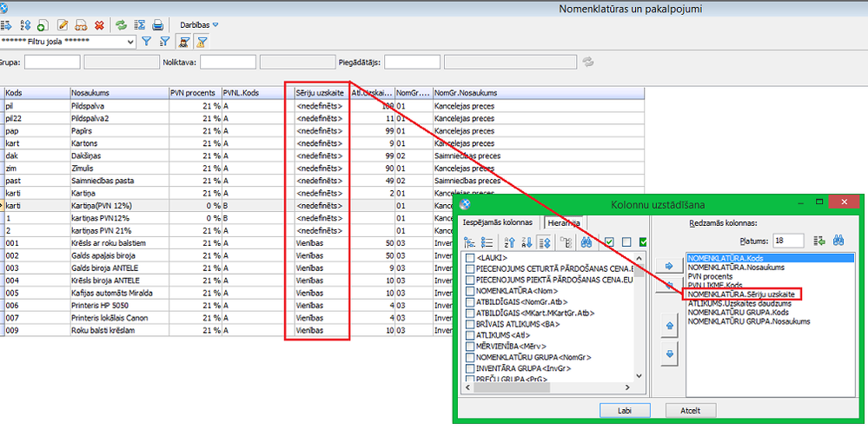Tick the <LAUKI> checkbox

(471, 258)
